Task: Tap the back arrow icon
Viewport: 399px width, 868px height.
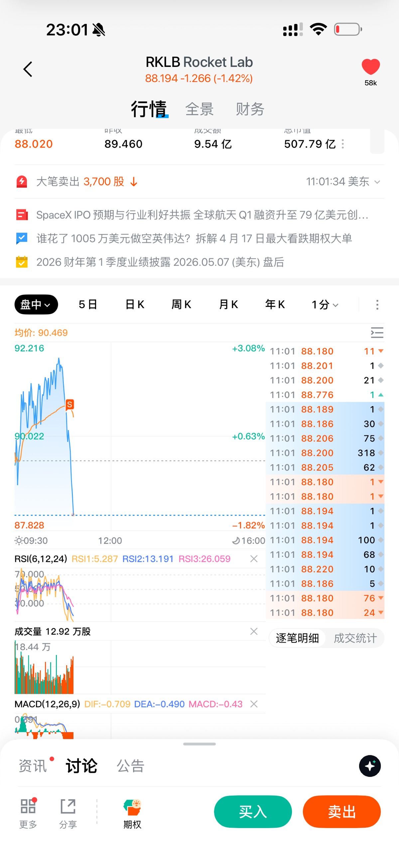Action: [28, 70]
